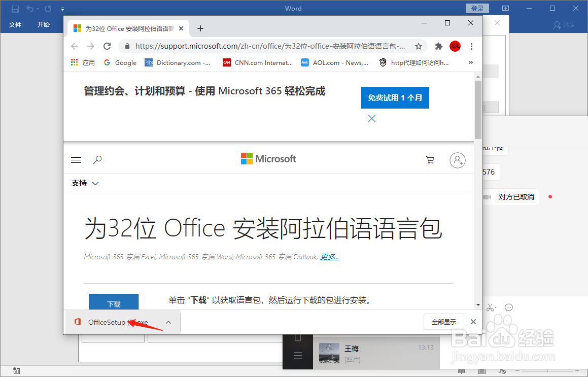Click the Microsoft logo
588x377 pixels.
point(268,159)
